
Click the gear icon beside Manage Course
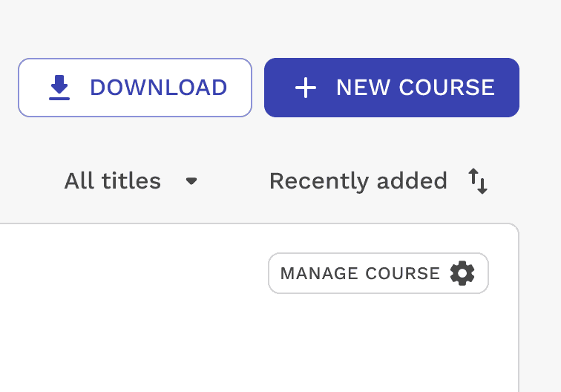(462, 273)
